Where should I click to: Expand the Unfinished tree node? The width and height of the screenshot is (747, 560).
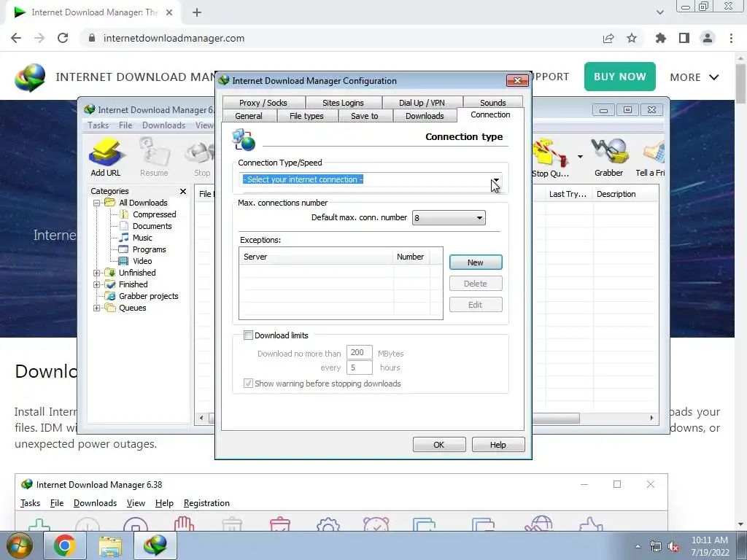97,273
